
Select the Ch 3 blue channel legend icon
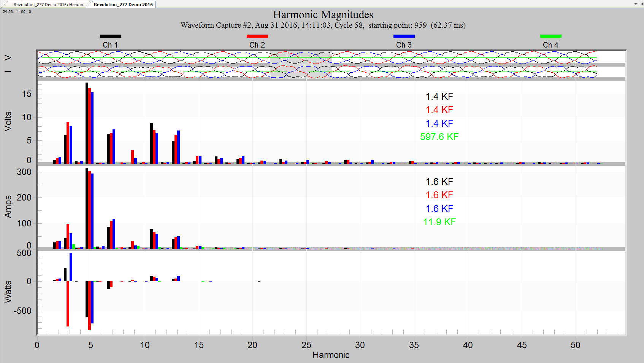point(404,36)
